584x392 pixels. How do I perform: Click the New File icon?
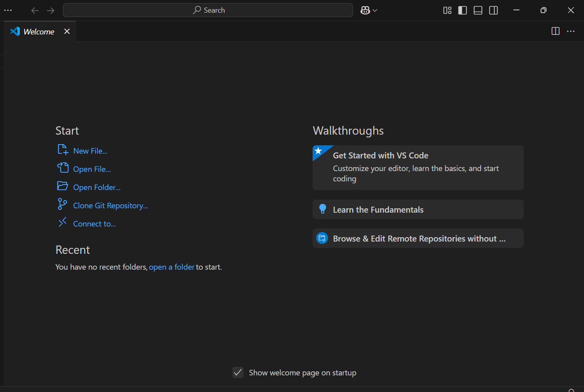click(63, 150)
